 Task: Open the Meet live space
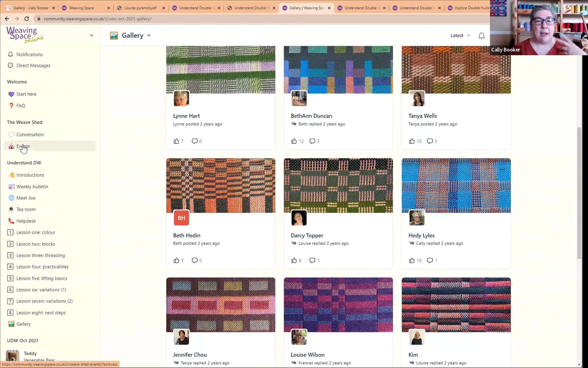point(50,198)
